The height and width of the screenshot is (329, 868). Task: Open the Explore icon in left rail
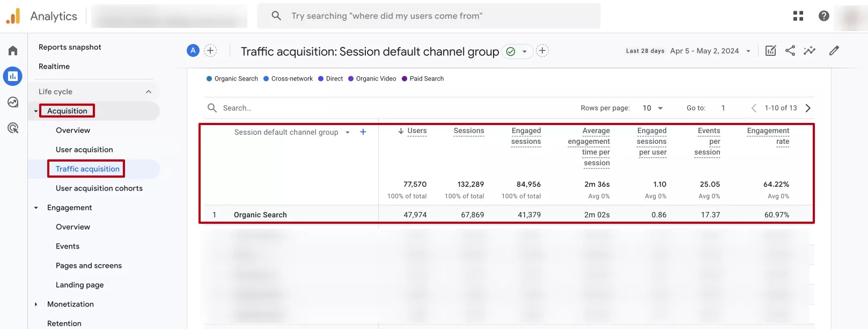(x=13, y=102)
